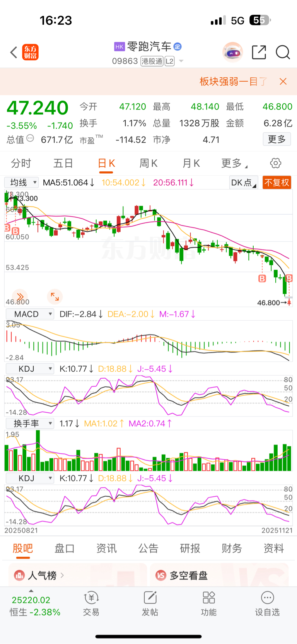Open the robot assistant avatar

tap(232, 52)
